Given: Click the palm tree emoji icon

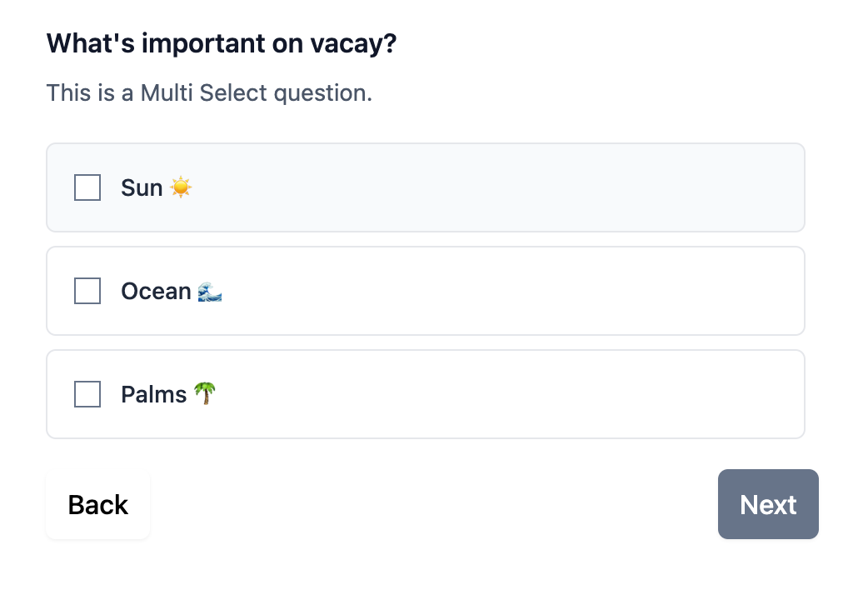Looking at the screenshot, I should (205, 394).
